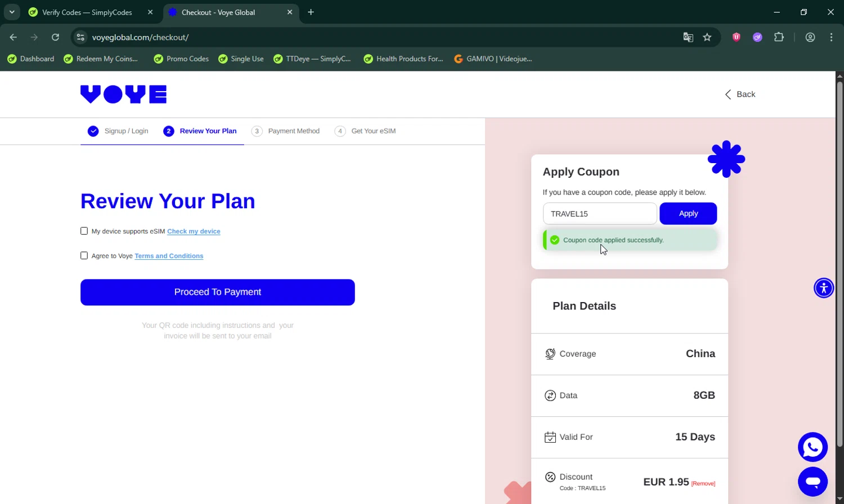
Task: Open the WhatsApp chat button
Action: pos(812,447)
